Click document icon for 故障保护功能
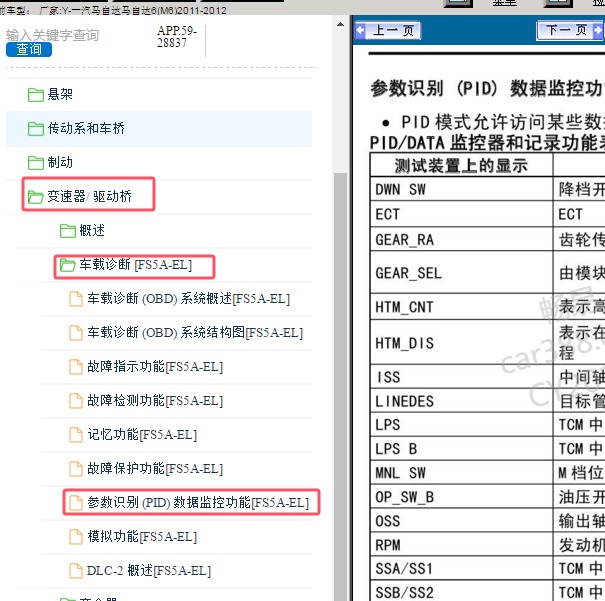Screen dimensions: 605x601 coord(76,469)
